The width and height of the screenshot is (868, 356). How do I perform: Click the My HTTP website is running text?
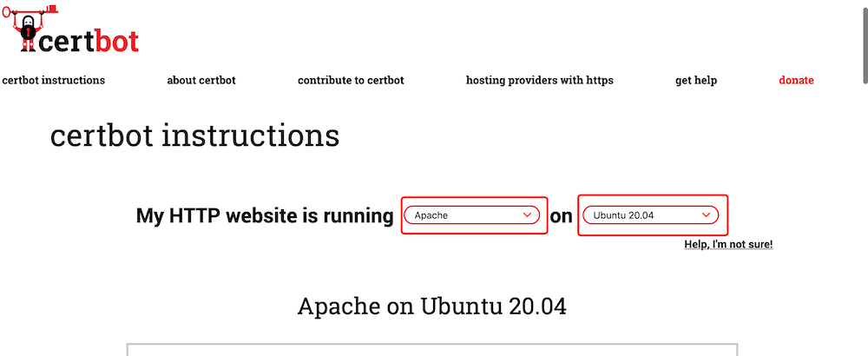point(265,216)
